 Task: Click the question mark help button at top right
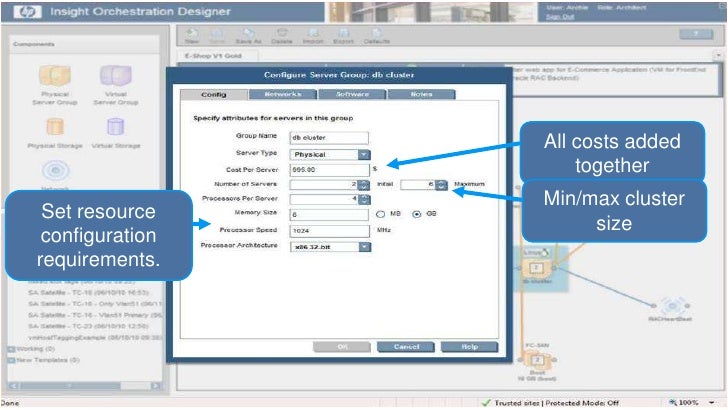pos(696,34)
